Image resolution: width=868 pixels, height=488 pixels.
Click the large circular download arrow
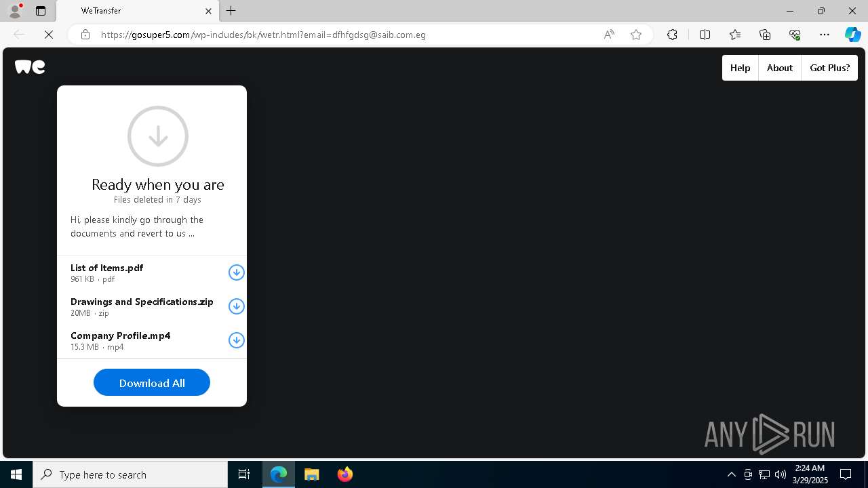pos(158,136)
